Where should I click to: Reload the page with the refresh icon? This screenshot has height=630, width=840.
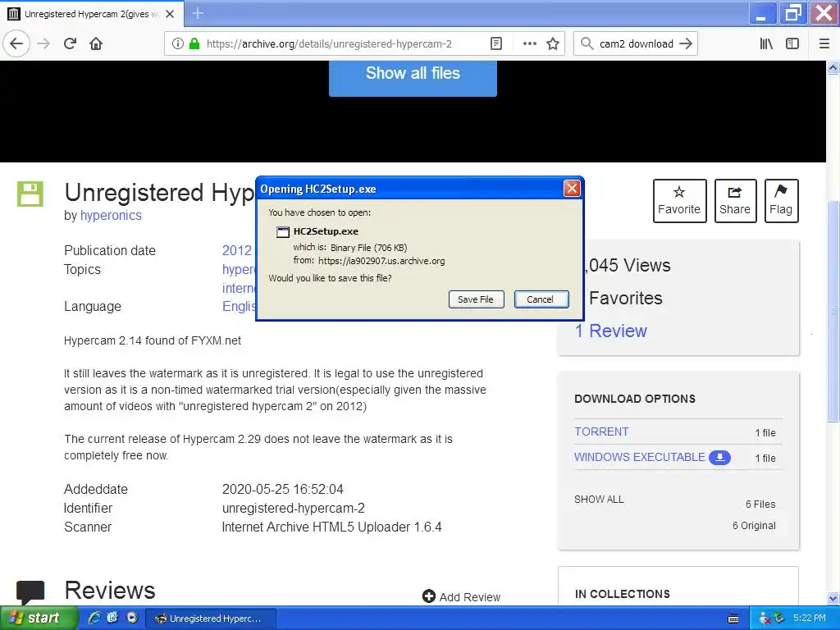pos(71,43)
